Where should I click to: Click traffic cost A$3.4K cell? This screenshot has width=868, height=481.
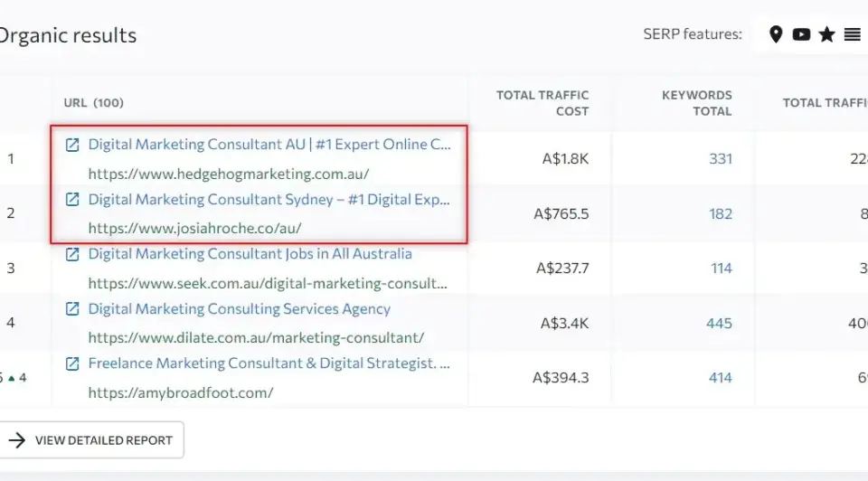564,324
